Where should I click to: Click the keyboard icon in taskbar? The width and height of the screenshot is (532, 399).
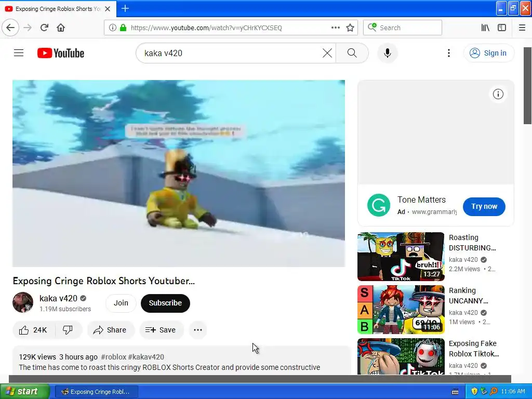tap(455, 392)
